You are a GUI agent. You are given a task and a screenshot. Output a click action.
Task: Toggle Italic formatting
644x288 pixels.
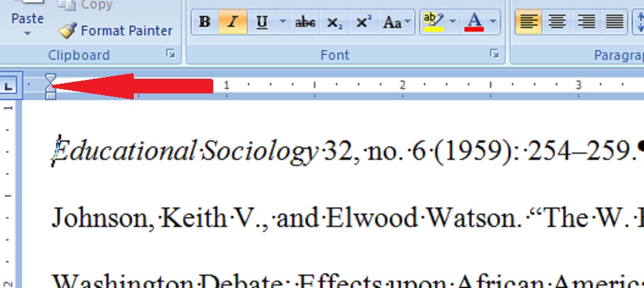[233, 22]
